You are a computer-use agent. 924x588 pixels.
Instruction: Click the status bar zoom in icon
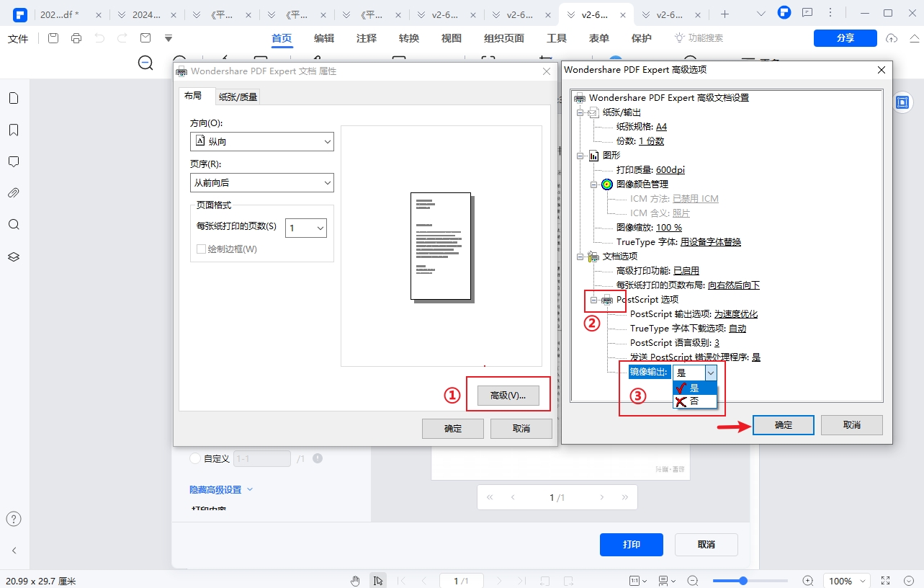pos(808,581)
